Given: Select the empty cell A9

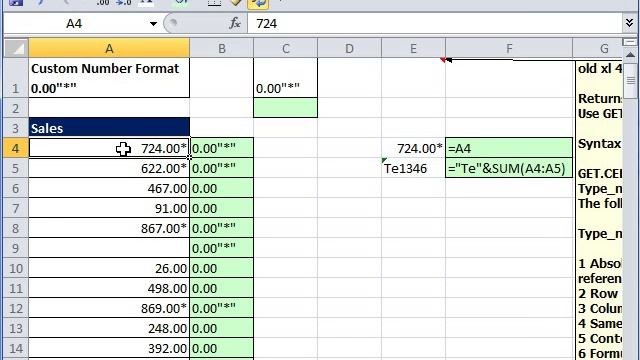Looking at the screenshot, I should (109, 248).
